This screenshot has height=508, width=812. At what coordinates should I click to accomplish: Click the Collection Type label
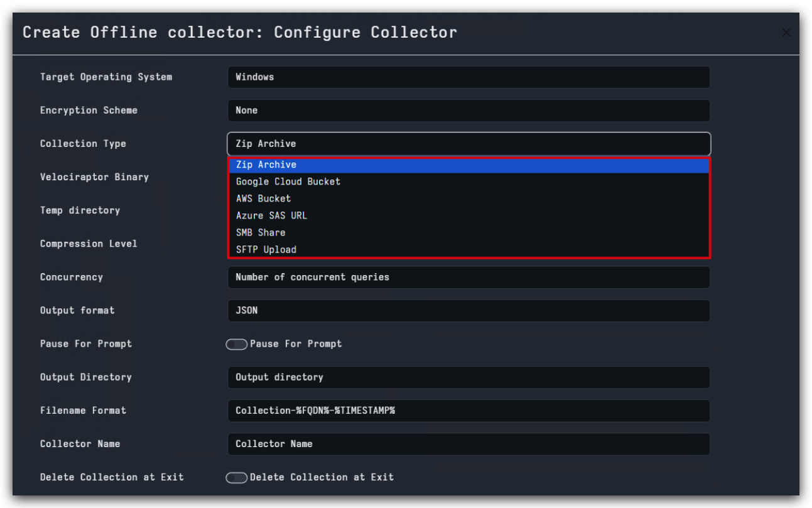[83, 144]
